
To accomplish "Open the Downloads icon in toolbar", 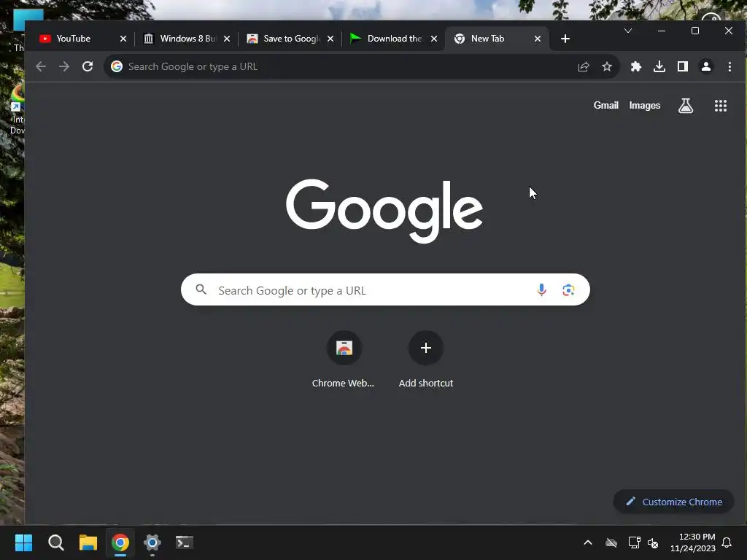I will 659,66.
